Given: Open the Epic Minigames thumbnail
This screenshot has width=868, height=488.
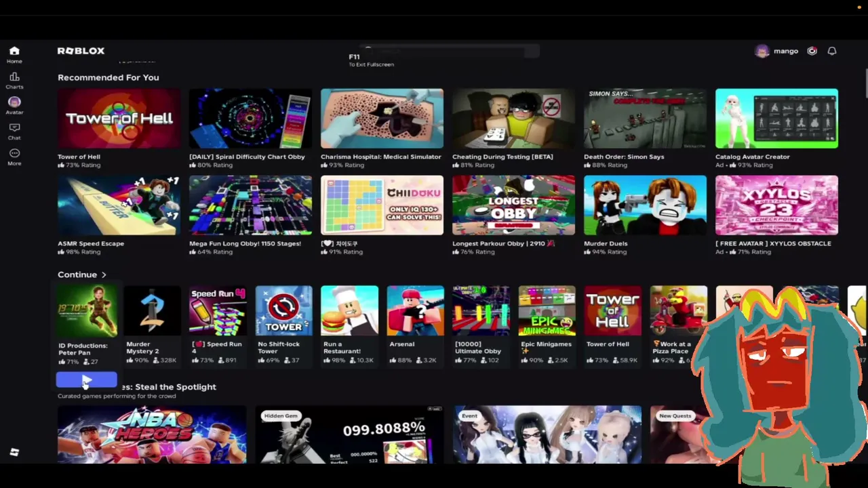Looking at the screenshot, I should coord(547,311).
